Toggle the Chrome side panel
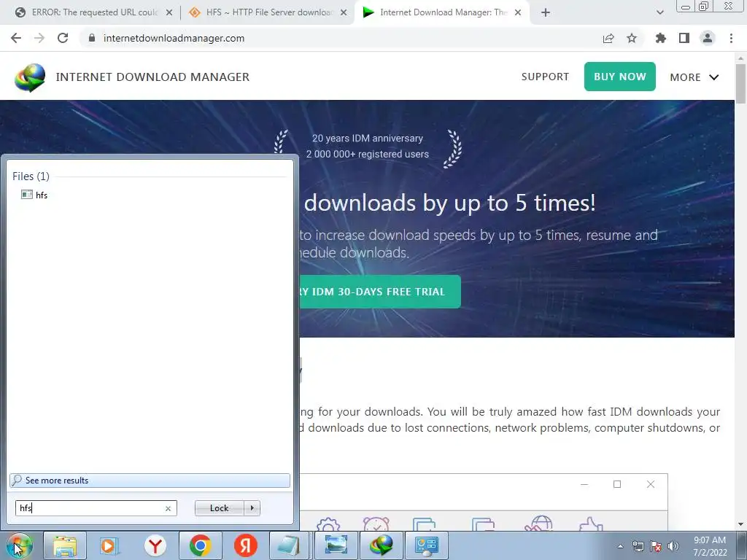747x560 pixels. pyautogui.click(x=684, y=38)
